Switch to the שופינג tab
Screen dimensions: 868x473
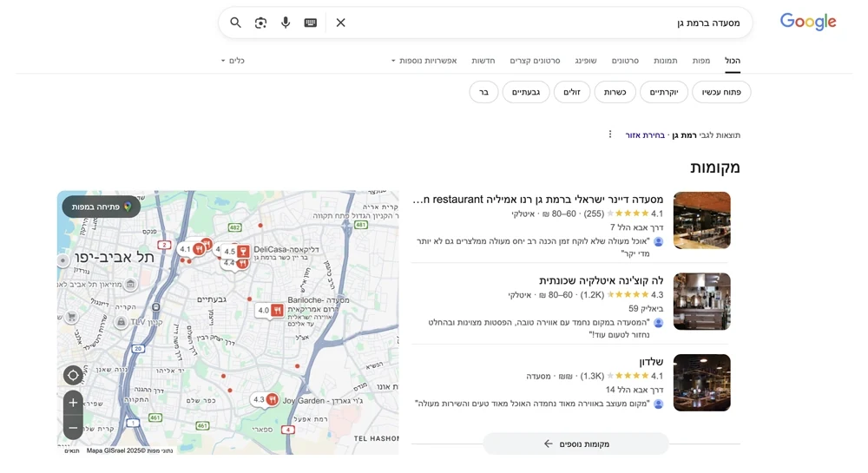(x=586, y=60)
